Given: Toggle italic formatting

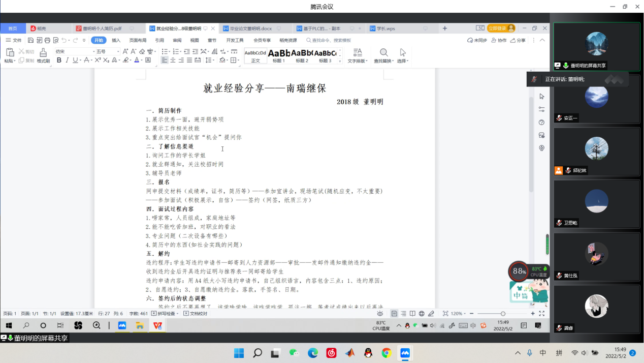Looking at the screenshot, I should click(67, 60).
